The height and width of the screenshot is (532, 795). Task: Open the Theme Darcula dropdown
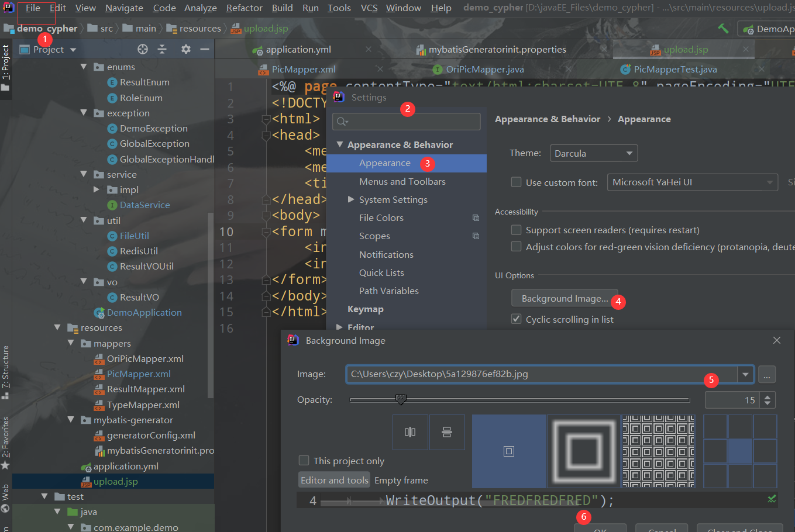594,153
